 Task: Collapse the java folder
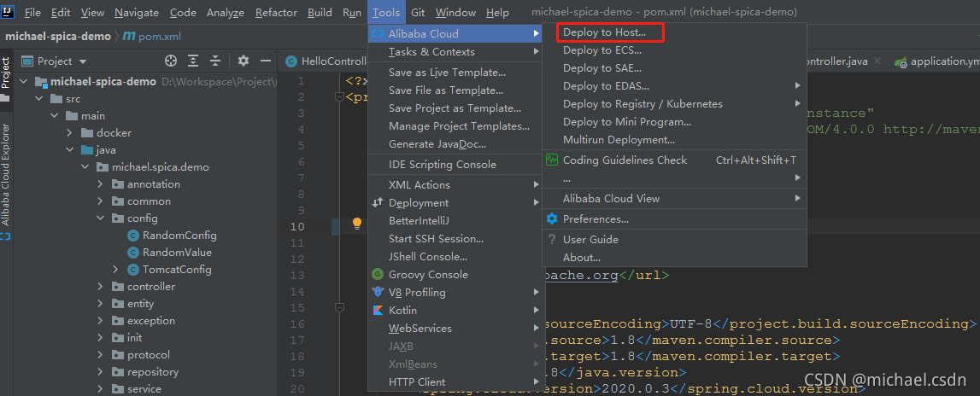[69, 150]
